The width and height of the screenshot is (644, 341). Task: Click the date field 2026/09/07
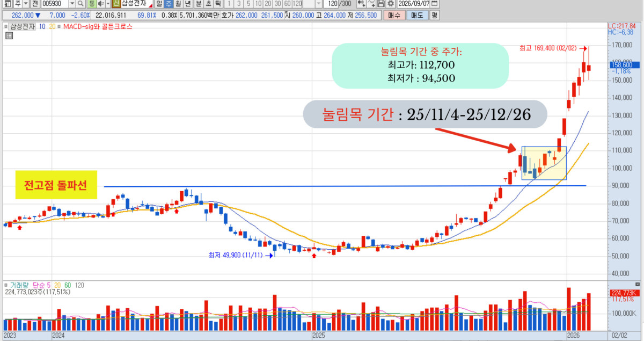click(x=413, y=4)
